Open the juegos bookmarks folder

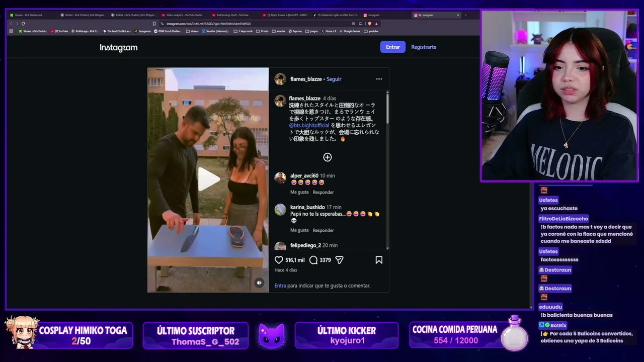[x=311, y=31]
